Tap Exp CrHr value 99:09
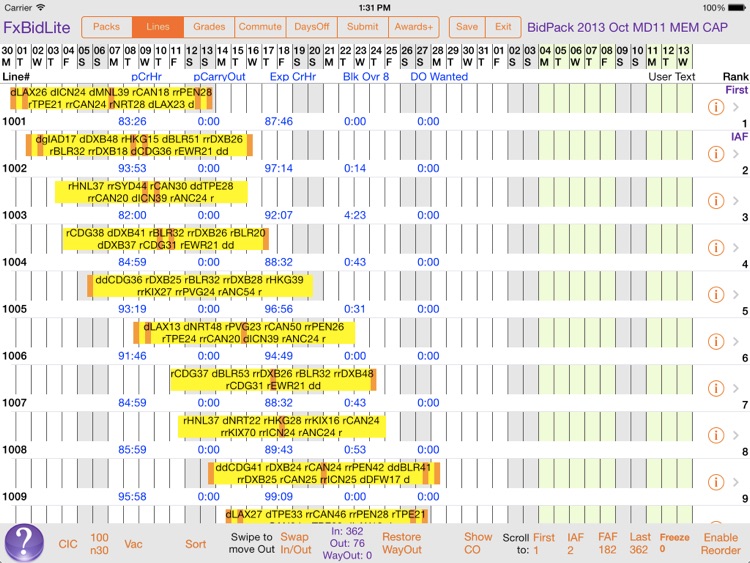The height and width of the screenshot is (563, 750). 279,497
